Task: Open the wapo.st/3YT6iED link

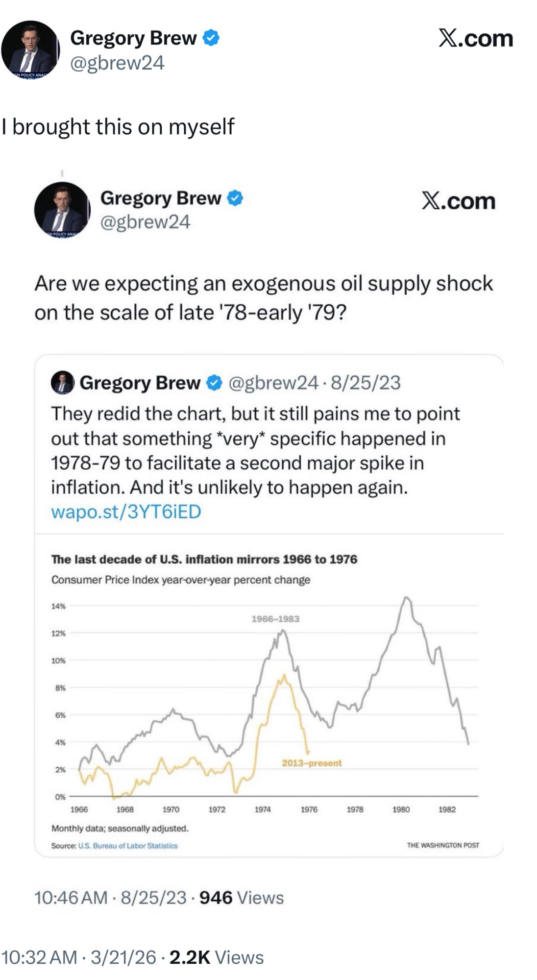Action: (126, 512)
